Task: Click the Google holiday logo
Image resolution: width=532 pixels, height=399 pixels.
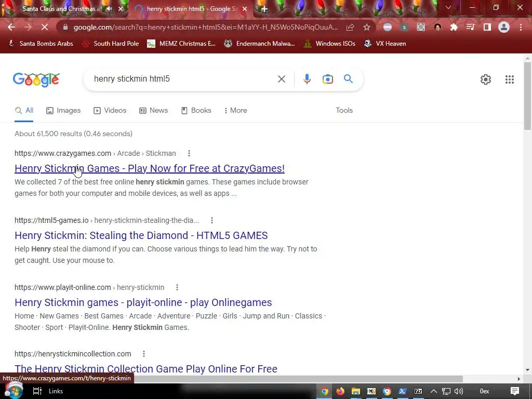Action: click(36, 79)
